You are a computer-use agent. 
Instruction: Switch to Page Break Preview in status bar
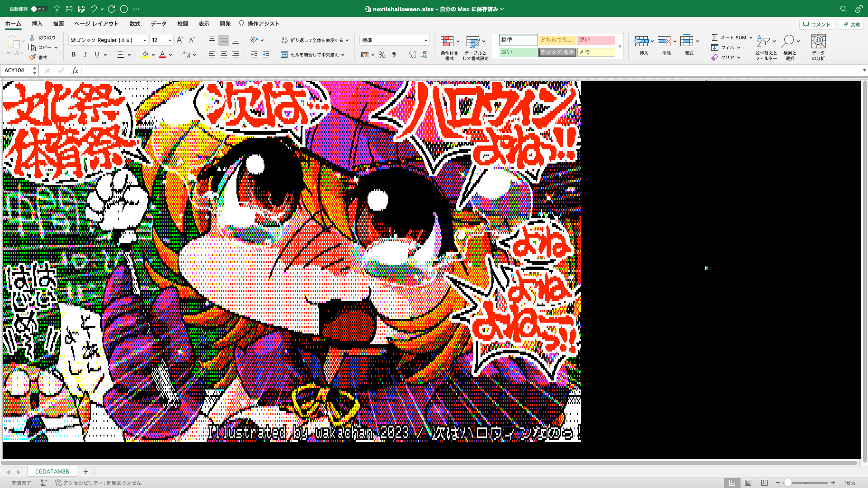[764, 483]
